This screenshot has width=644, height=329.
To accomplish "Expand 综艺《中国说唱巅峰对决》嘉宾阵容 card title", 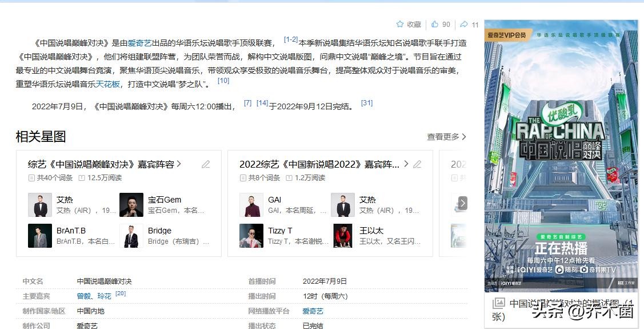I will pyautogui.click(x=104, y=164).
